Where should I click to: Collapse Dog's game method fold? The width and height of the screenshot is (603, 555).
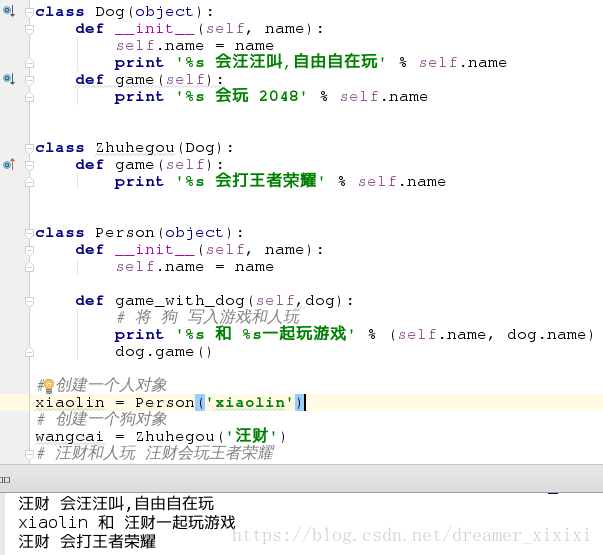click(29, 80)
